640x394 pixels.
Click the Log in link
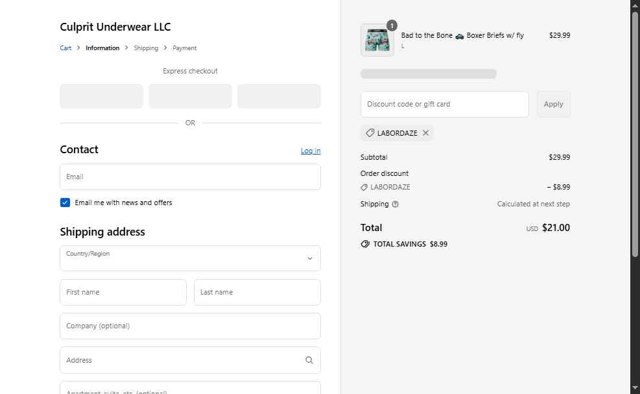[x=311, y=151]
